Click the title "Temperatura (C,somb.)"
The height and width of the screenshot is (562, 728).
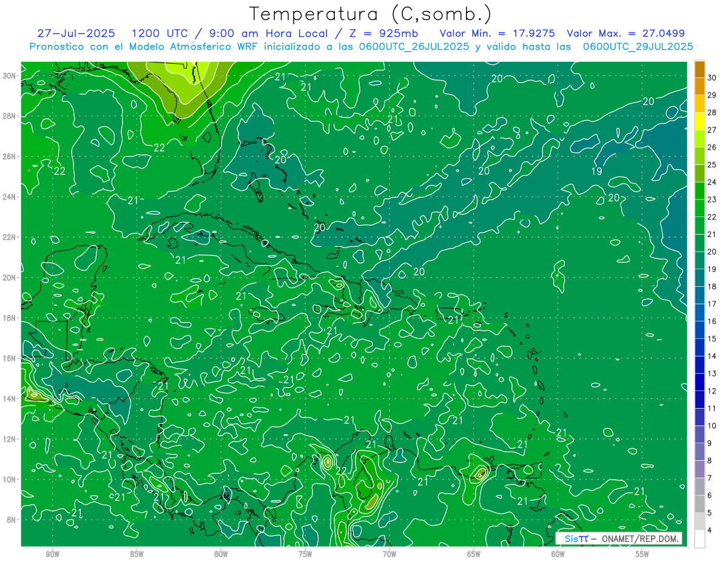371,14
